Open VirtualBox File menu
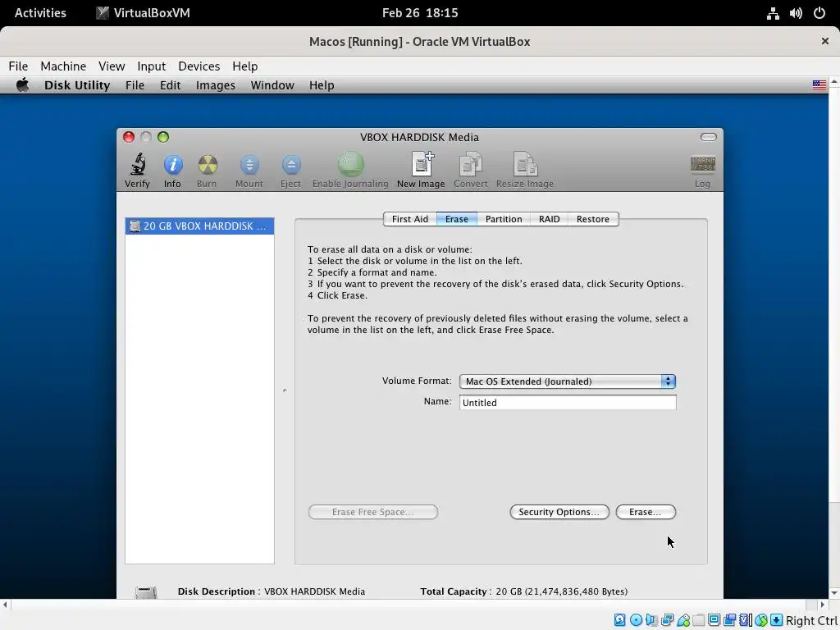The height and width of the screenshot is (630, 840). point(18,66)
